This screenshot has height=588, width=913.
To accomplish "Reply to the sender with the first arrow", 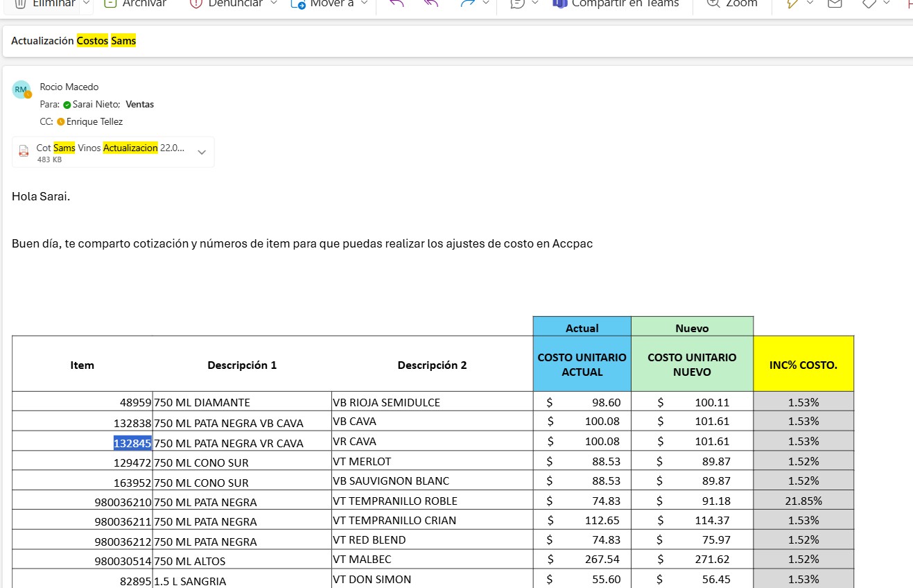I will (x=397, y=3).
